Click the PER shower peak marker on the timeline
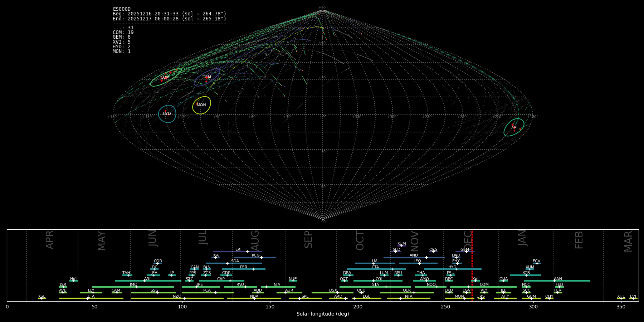 coord(253,269)
